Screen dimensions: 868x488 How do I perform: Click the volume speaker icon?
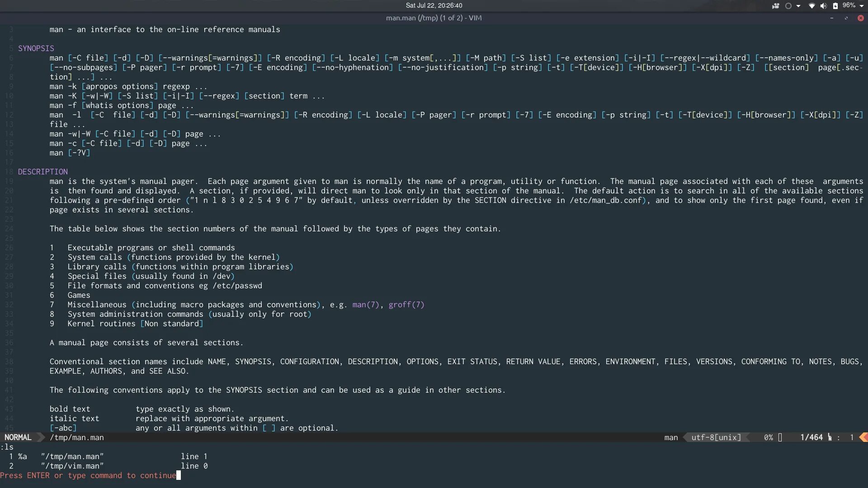823,6
